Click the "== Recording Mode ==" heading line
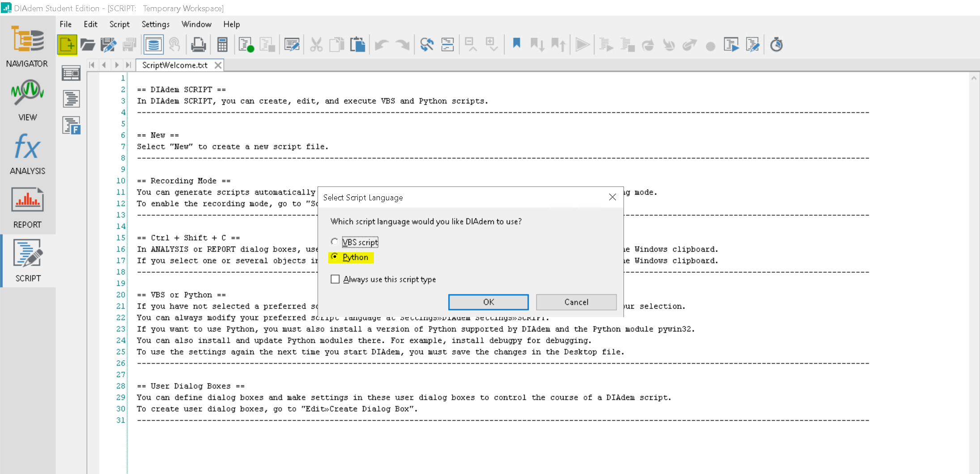The image size is (980, 474). point(183,181)
